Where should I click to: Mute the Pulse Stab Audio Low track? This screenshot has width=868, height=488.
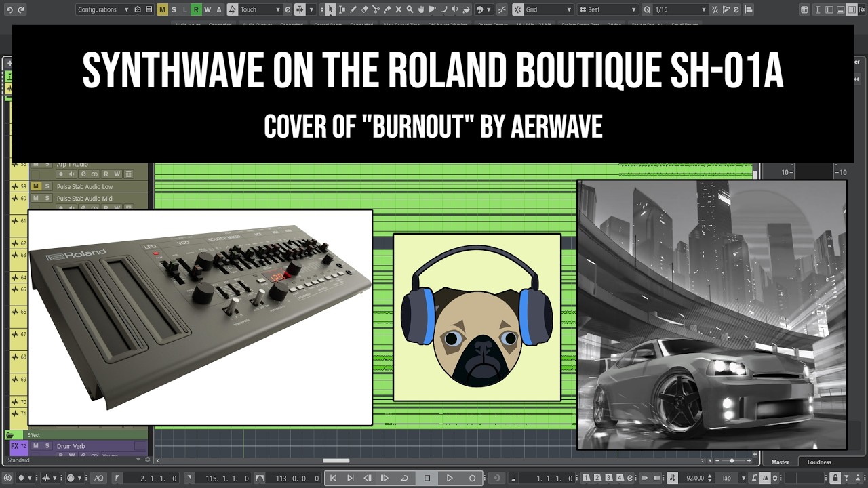click(x=36, y=186)
